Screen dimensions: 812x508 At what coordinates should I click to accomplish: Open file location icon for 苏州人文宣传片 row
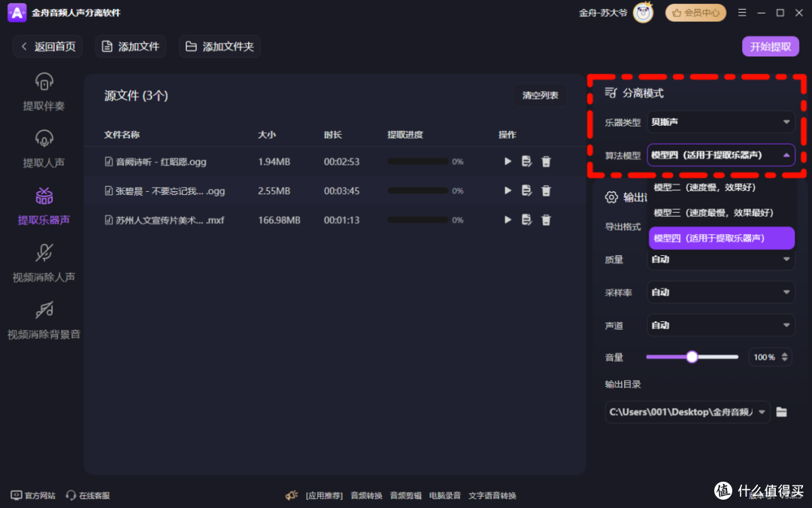[526, 219]
